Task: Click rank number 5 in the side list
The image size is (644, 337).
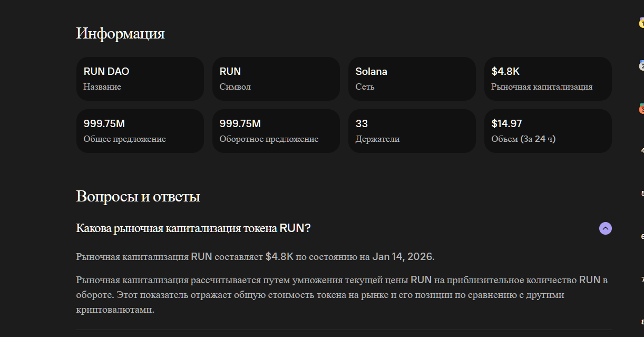Action: pos(642,194)
